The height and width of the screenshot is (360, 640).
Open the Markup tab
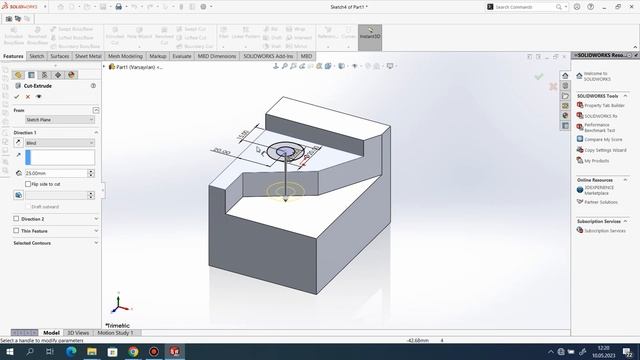[x=158, y=56]
